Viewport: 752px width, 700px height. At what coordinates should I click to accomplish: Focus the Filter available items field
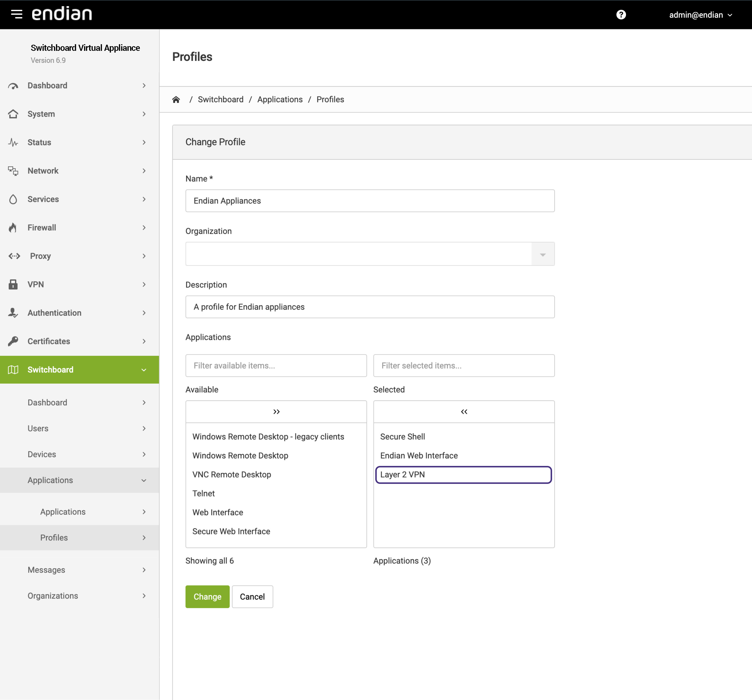click(276, 365)
